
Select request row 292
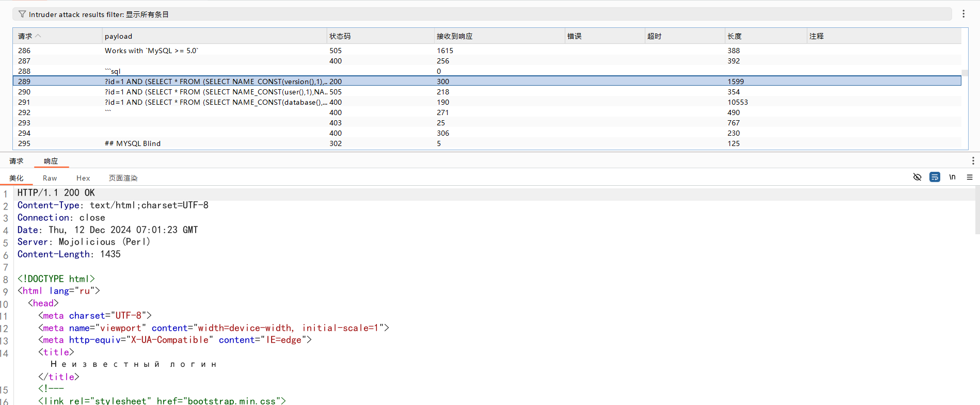(487, 112)
